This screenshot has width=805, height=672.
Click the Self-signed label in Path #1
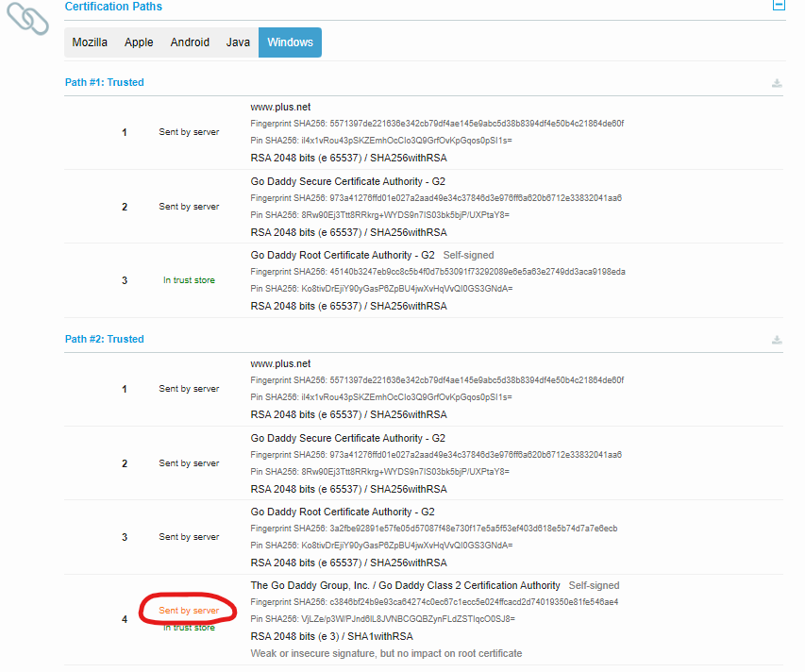tap(468, 255)
